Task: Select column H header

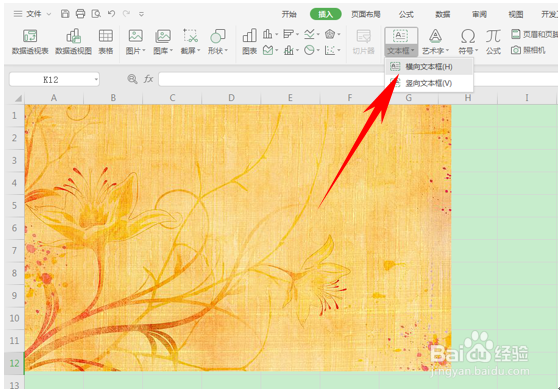Action: pos(468,98)
